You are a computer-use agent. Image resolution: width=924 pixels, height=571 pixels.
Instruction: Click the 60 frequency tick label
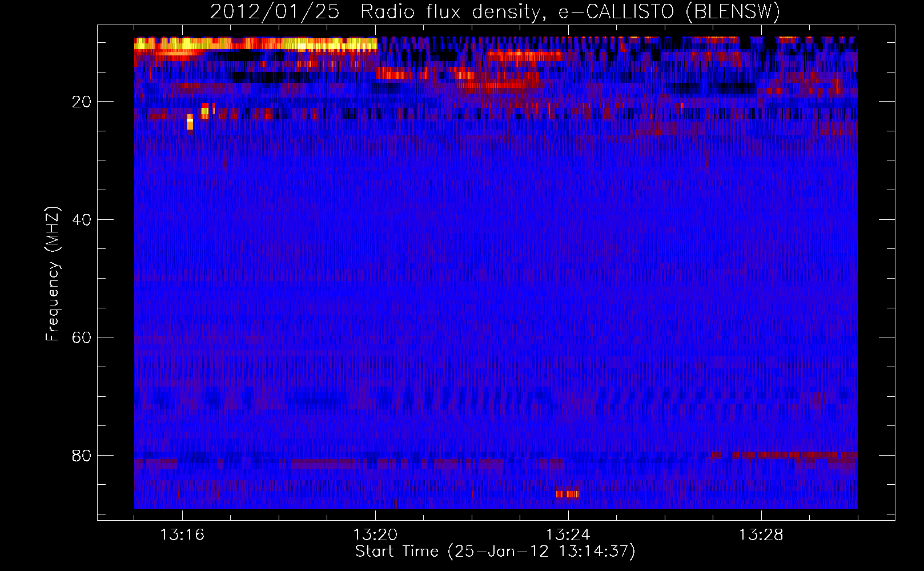coord(82,337)
